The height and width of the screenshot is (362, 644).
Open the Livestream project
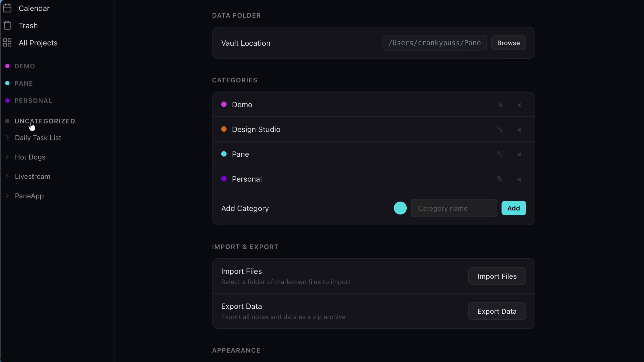pos(32,176)
